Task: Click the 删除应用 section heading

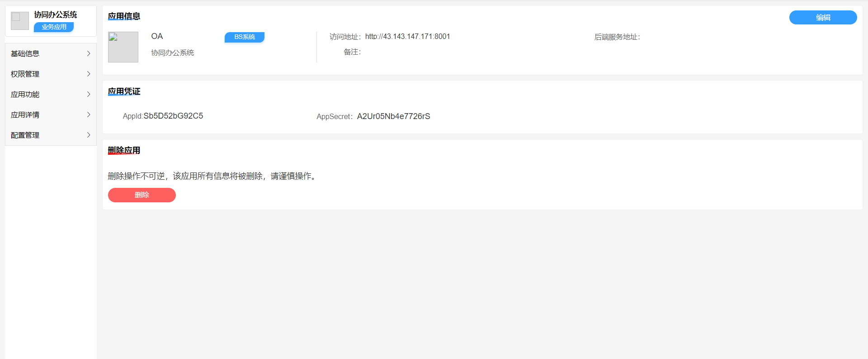Action: click(124, 150)
